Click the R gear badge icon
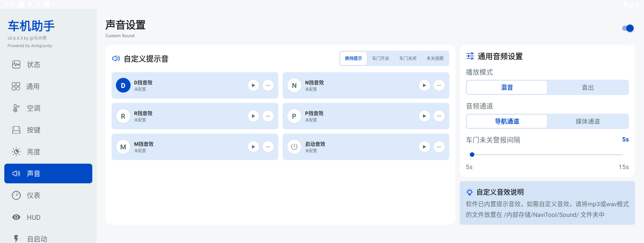The image size is (644, 243). [x=123, y=116]
